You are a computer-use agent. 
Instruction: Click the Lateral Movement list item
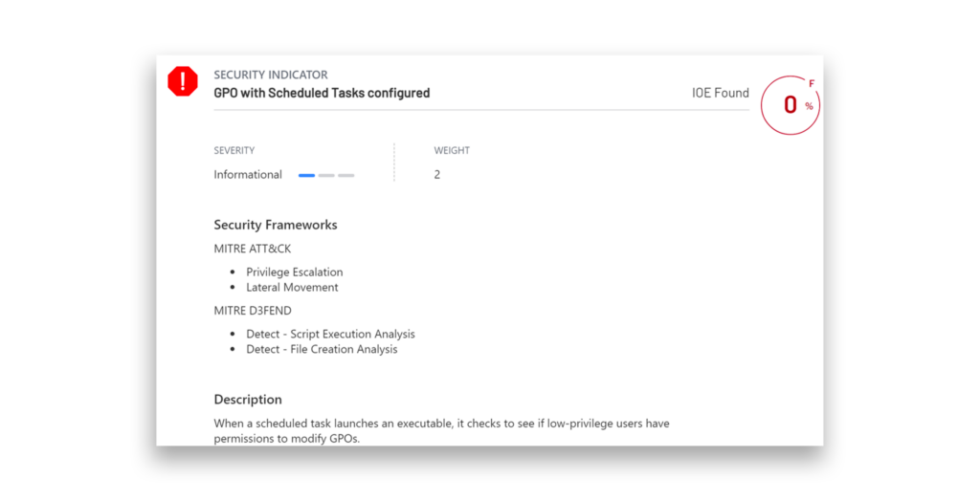pyautogui.click(x=292, y=288)
